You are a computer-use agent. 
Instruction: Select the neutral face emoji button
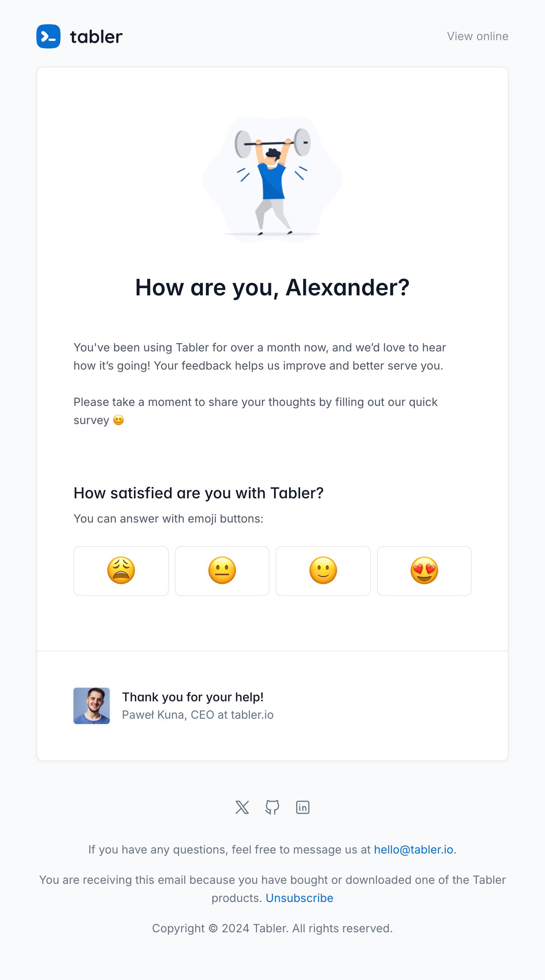[222, 571]
